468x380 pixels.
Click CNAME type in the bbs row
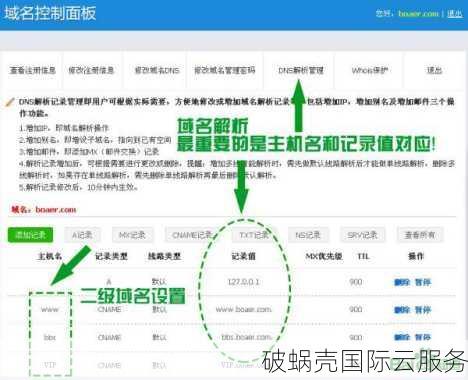coord(109,337)
